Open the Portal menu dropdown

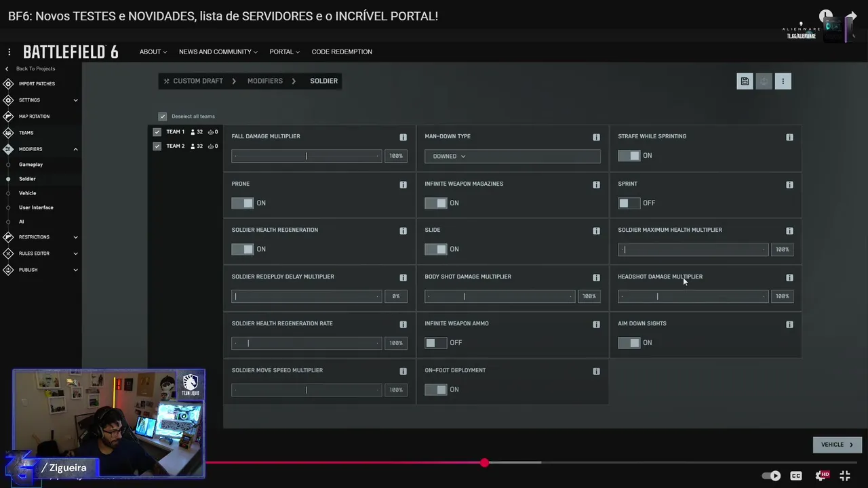[284, 52]
